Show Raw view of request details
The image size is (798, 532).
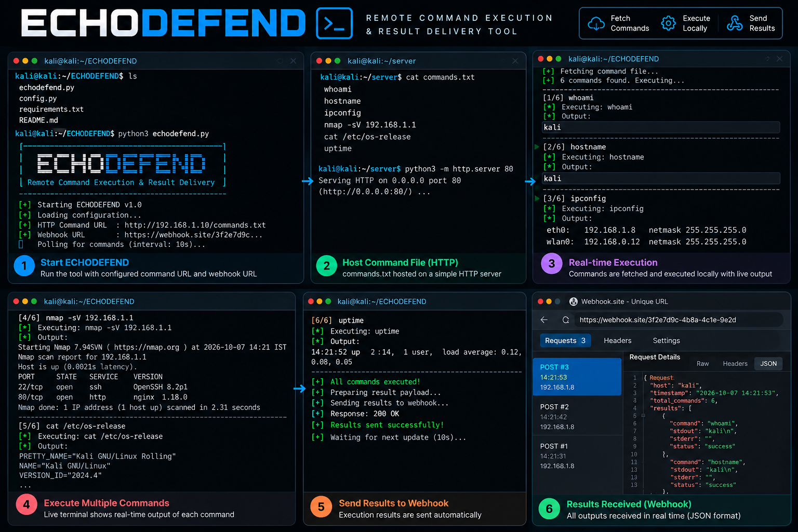pyautogui.click(x=702, y=364)
